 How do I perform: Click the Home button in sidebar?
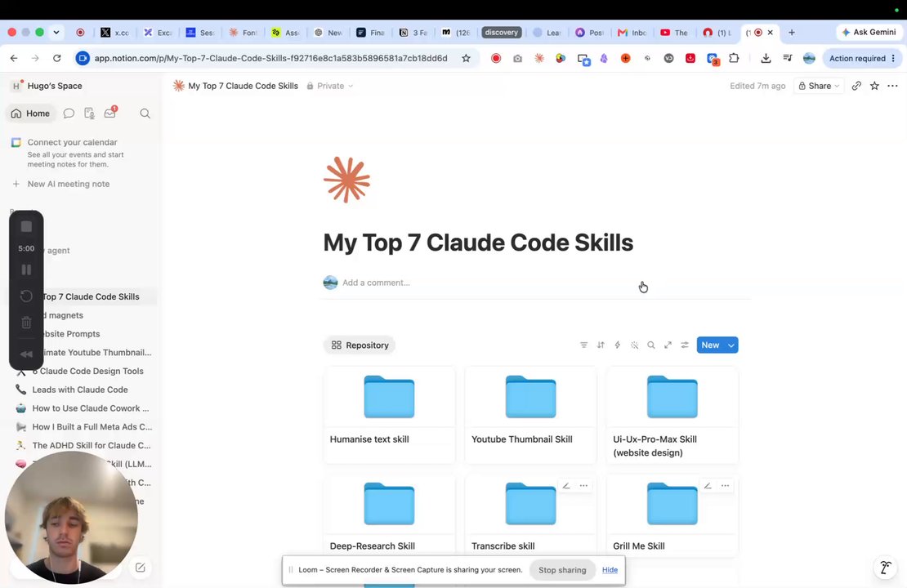pyautogui.click(x=31, y=114)
